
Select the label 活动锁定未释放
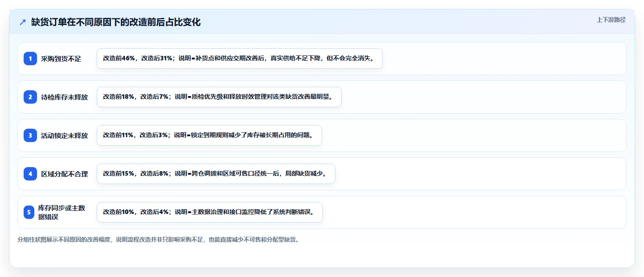(64, 135)
